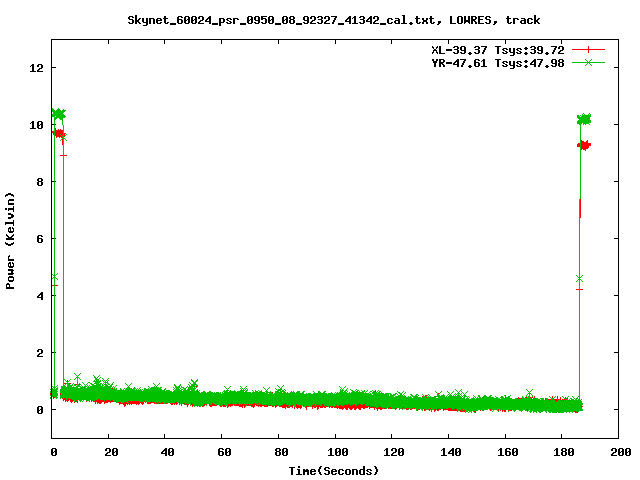The height and width of the screenshot is (480, 640).
Task: Click the red data cluster near 188 seconds
Action: [x=585, y=145]
